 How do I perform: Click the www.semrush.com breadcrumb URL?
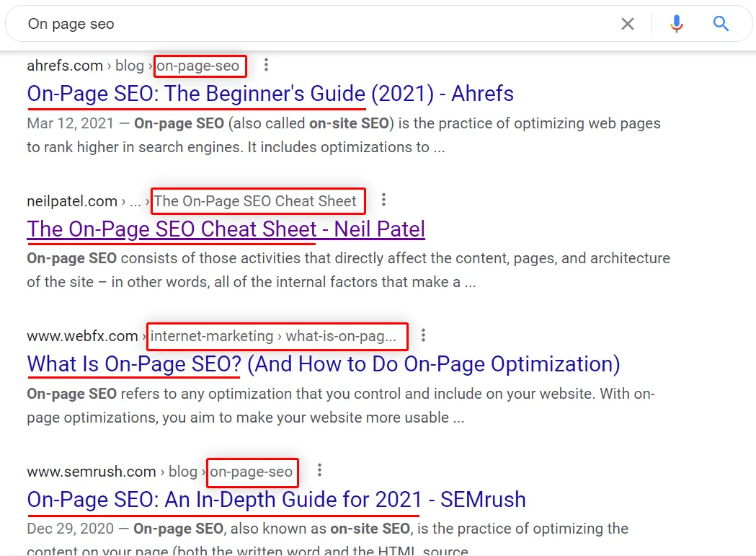(x=92, y=472)
